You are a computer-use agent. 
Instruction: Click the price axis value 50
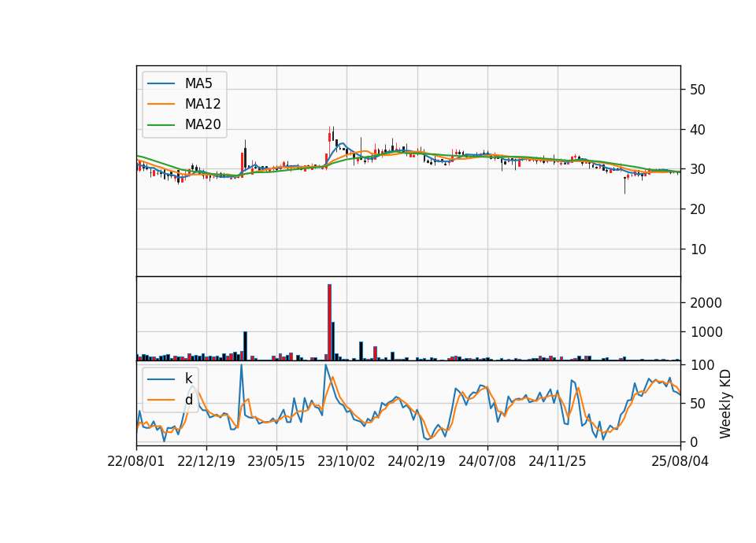click(x=698, y=90)
